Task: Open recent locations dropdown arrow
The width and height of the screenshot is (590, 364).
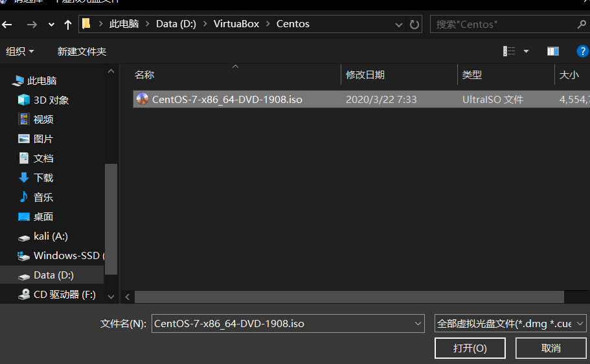Action: [51, 25]
